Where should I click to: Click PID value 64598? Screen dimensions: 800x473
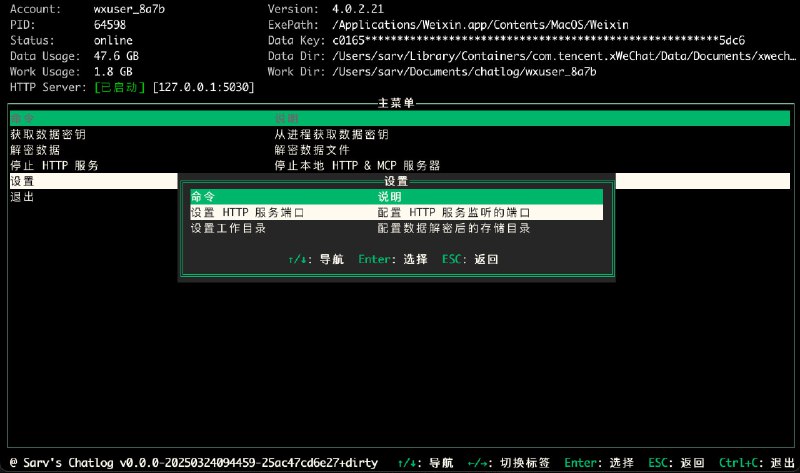(x=110, y=24)
